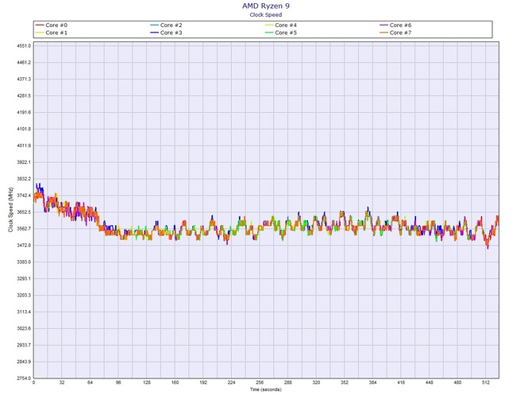This screenshot has width=532, height=399.
Task: Click the 3562.7 y-axis value
Action: point(24,229)
